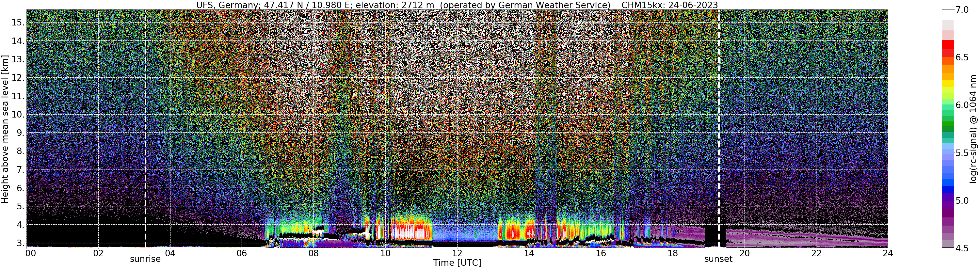Select the dashed sunrise marker line

tap(145, 129)
